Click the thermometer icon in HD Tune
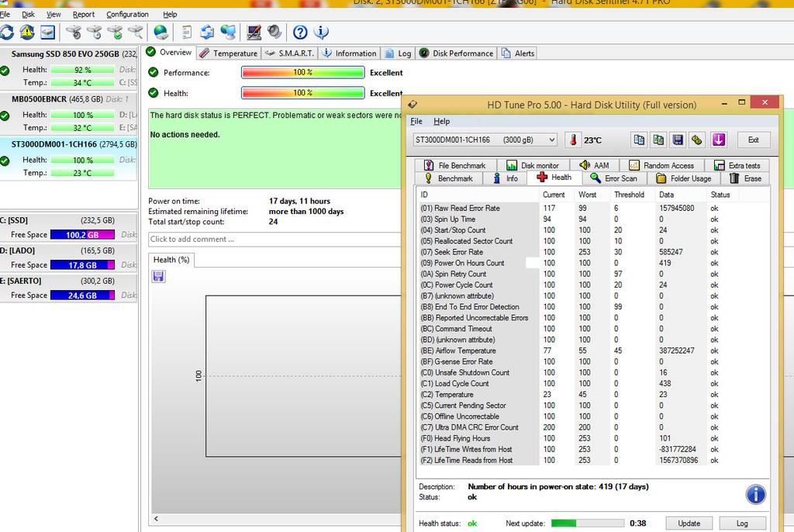The height and width of the screenshot is (532, 794). pyautogui.click(x=573, y=140)
